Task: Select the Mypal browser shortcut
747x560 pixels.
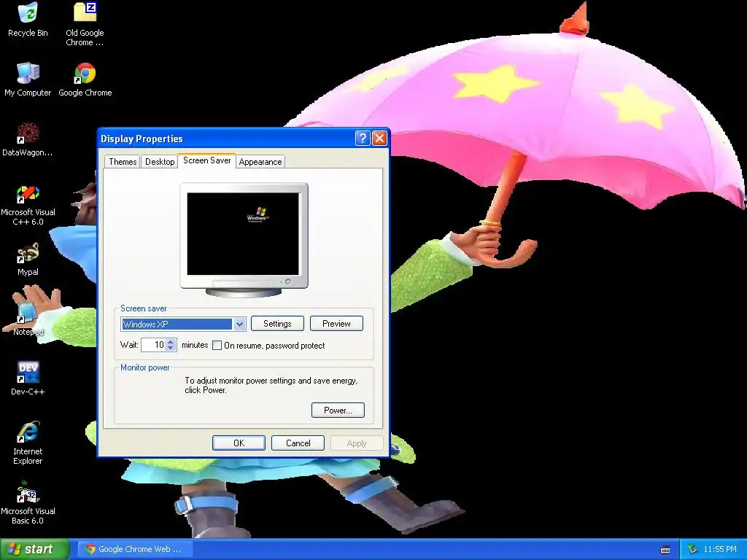Action: (28, 260)
